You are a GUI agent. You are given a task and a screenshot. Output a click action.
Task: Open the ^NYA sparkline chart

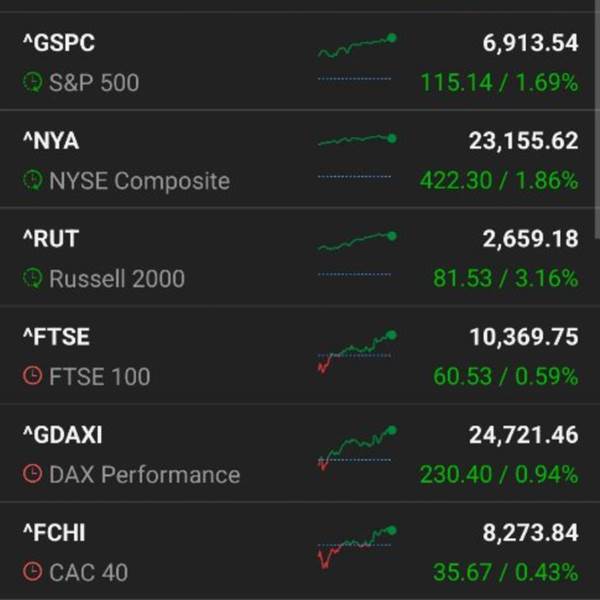[357, 156]
